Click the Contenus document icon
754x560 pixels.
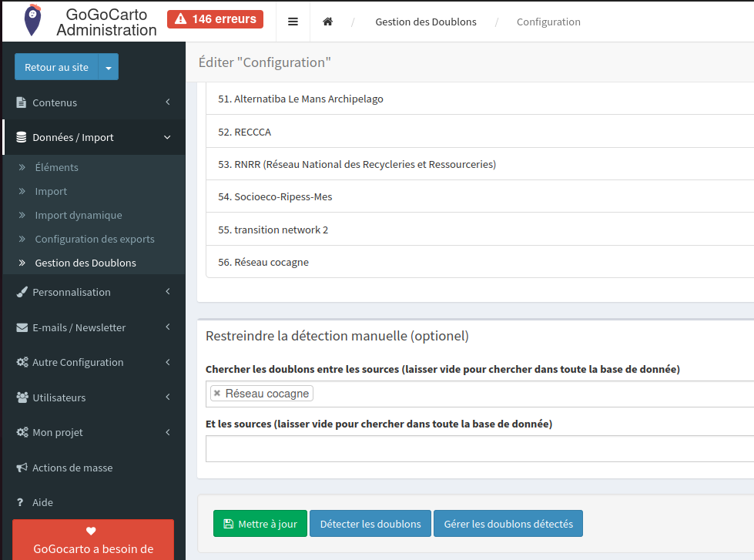21,102
